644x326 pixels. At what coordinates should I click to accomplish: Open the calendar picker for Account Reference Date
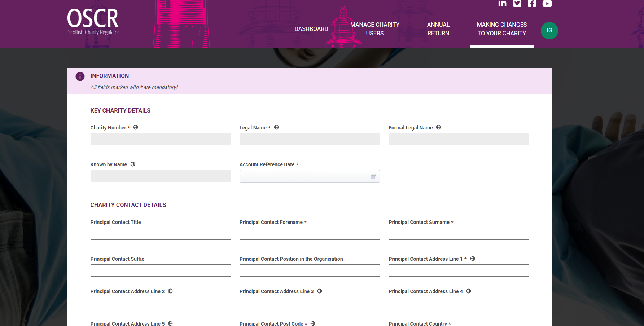click(x=373, y=176)
